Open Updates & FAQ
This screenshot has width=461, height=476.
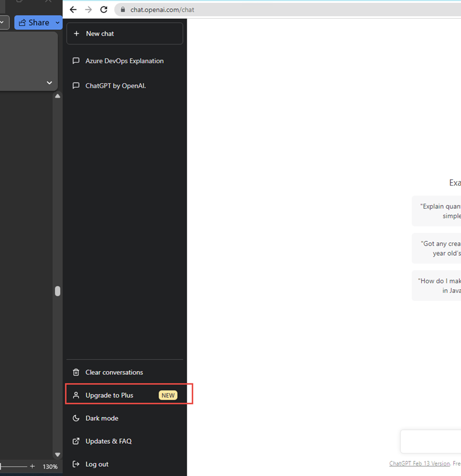coord(125,441)
